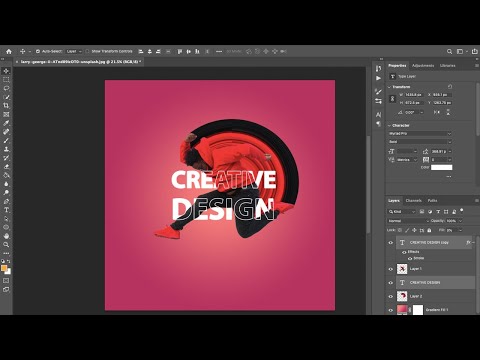Select the Crop tool

pos(6,106)
